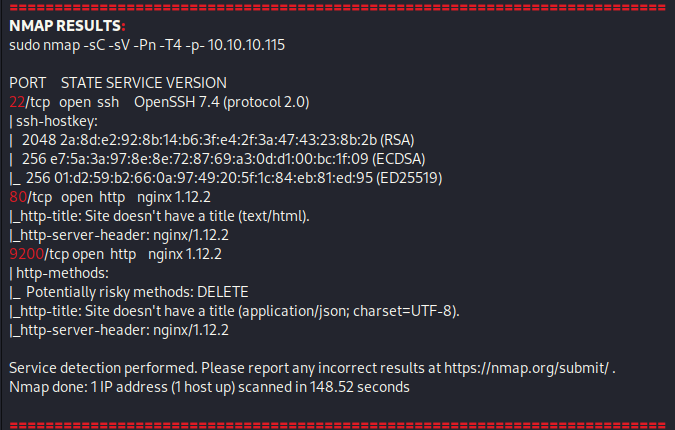This screenshot has width=675, height=430.
Task: Click the first http-title line mentioning text/html
Action: (159, 216)
